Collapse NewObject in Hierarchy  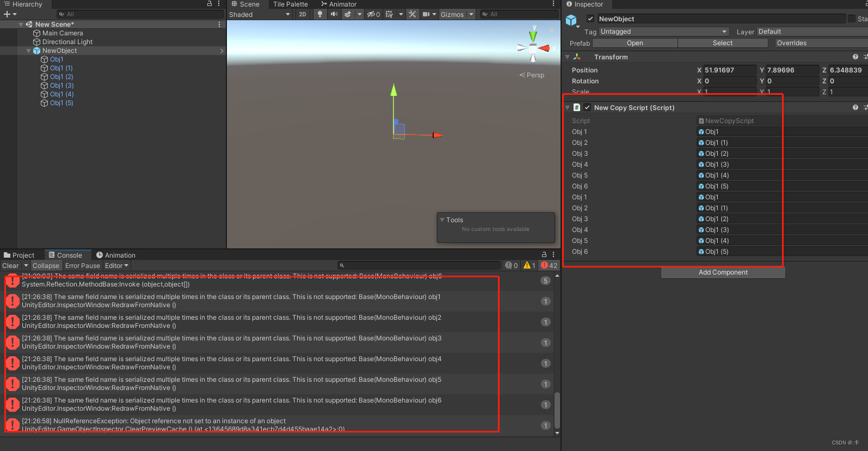[x=28, y=51]
